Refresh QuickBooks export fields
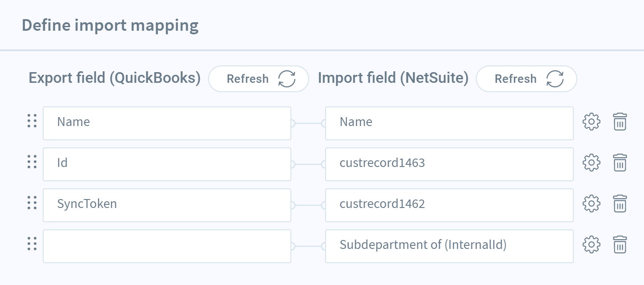Screen dimensions: 644x285 [x=259, y=79]
